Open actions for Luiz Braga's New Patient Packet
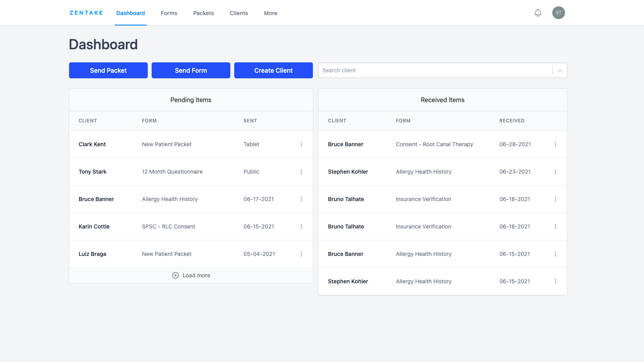Image resolution: width=644 pixels, height=362 pixels. (301, 254)
